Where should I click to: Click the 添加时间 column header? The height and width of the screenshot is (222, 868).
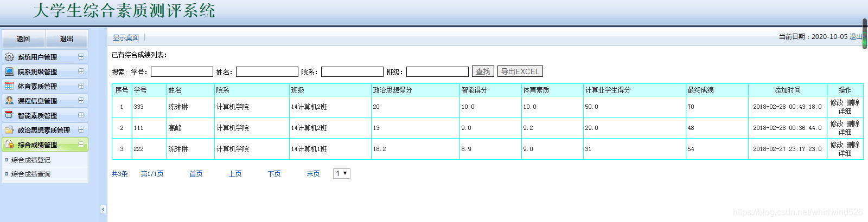point(787,90)
